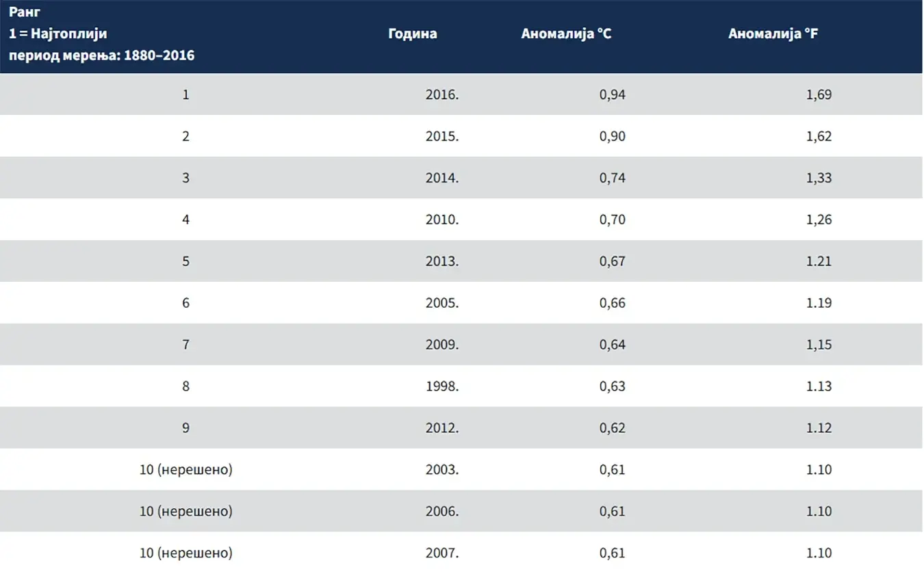Click the Аномалија °F column header
This screenshot has width=924, height=580.
[x=773, y=34]
